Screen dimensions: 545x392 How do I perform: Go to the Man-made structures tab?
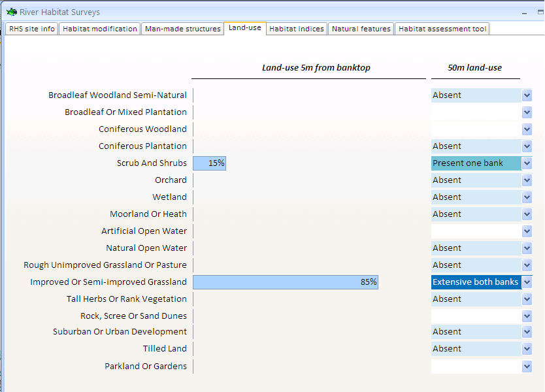(x=182, y=29)
